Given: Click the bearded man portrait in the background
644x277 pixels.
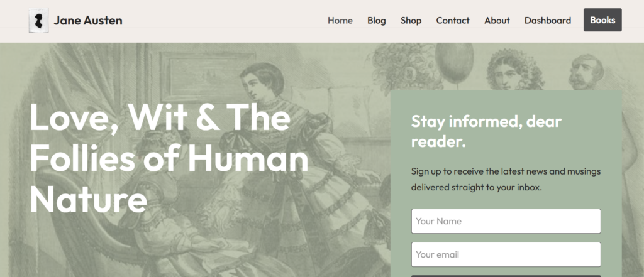Looking at the screenshot, I should coord(586,73).
